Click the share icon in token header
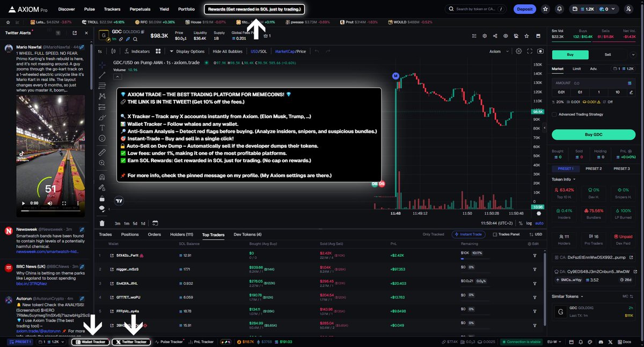 pos(495,35)
